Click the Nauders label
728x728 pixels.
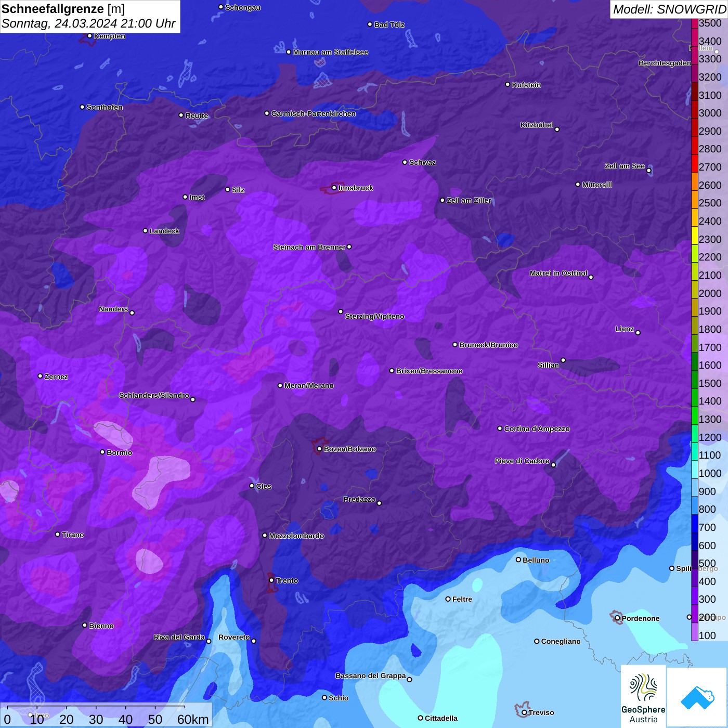pyautogui.click(x=113, y=309)
